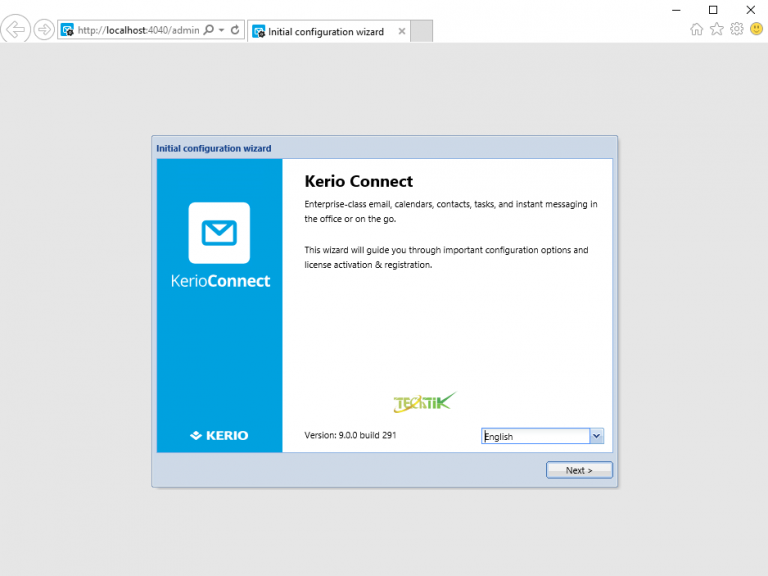Switch to the Initial configuration wizard tab
This screenshot has width=768, height=576.
tap(325, 31)
